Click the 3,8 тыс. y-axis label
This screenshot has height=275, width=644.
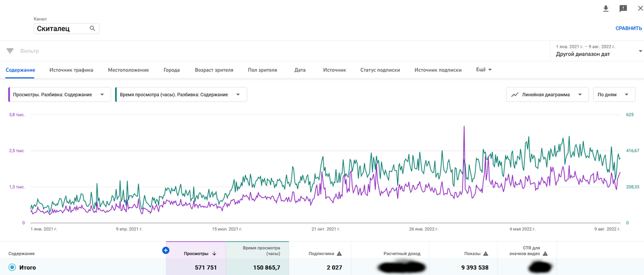point(17,115)
